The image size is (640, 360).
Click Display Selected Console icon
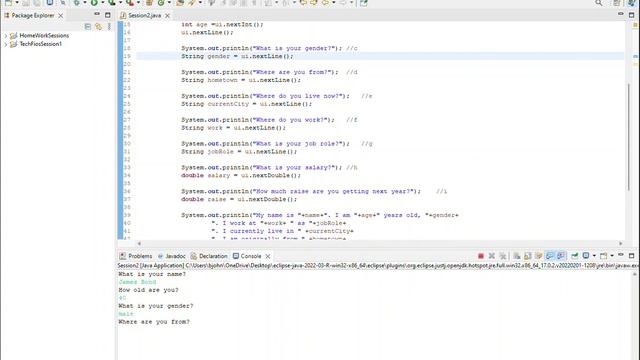pos(586,256)
